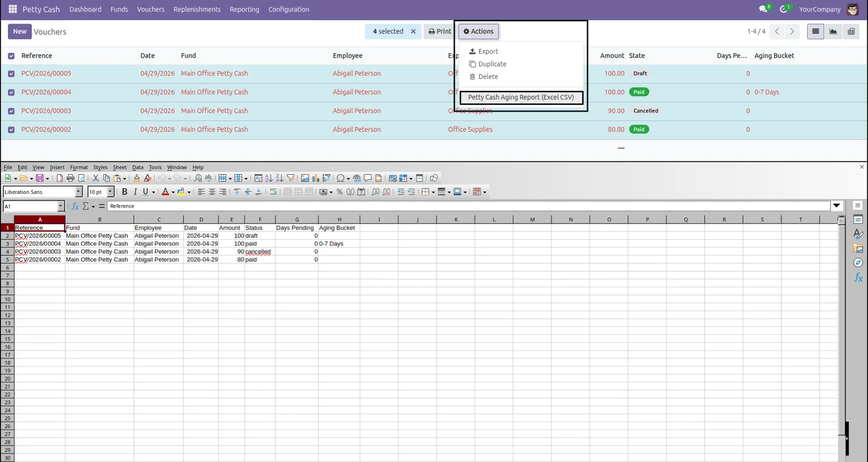The height and width of the screenshot is (462, 868).
Task: Clear the 4 selected records
Action: (x=414, y=31)
